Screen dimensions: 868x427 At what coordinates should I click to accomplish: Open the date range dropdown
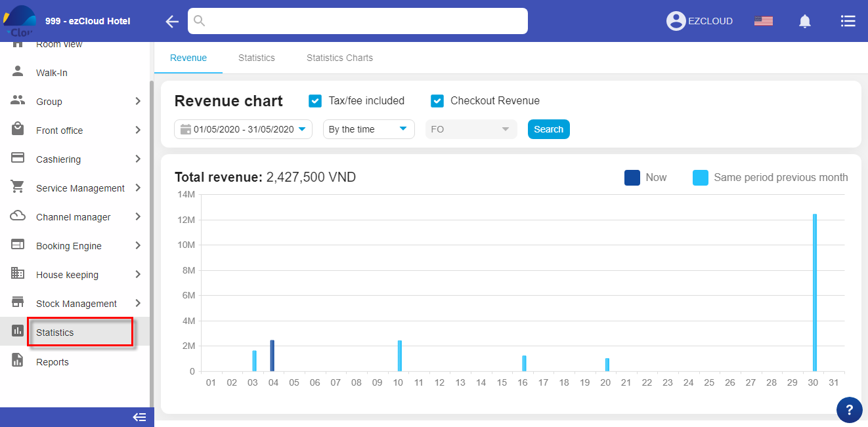click(243, 129)
